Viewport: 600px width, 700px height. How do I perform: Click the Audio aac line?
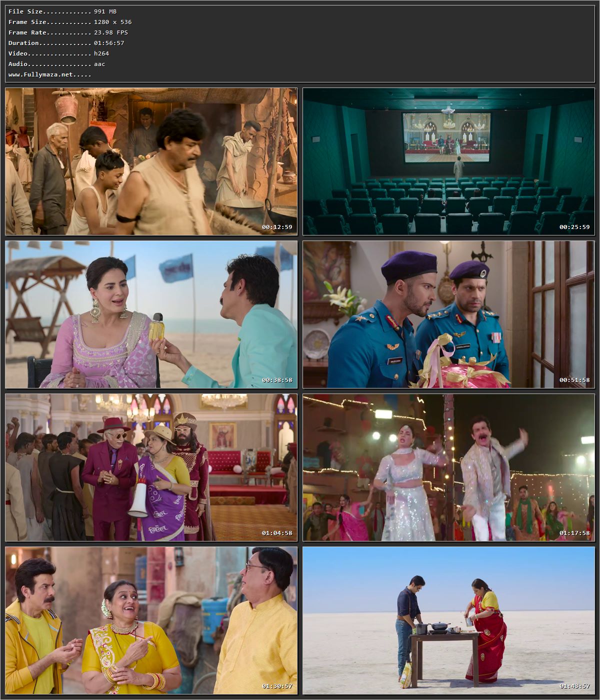pyautogui.click(x=56, y=64)
